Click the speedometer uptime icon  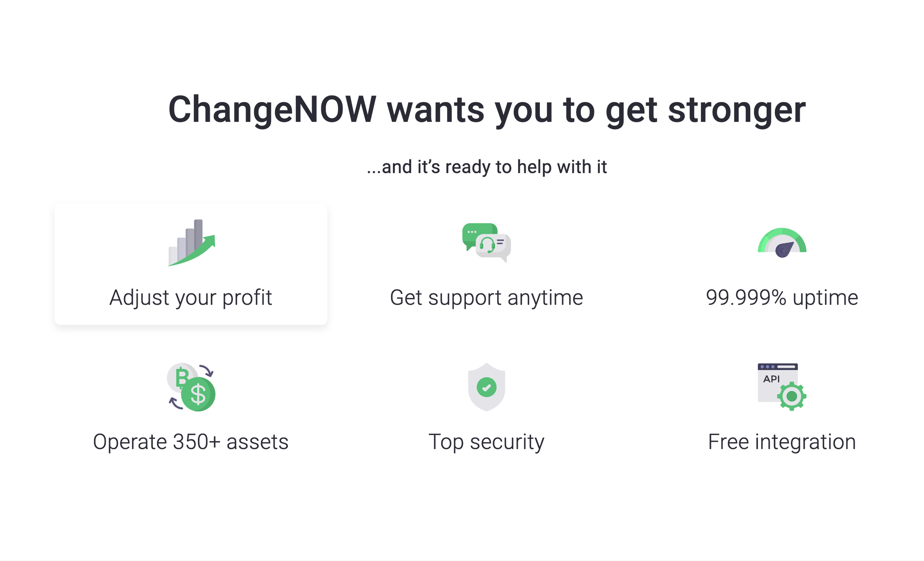click(782, 242)
